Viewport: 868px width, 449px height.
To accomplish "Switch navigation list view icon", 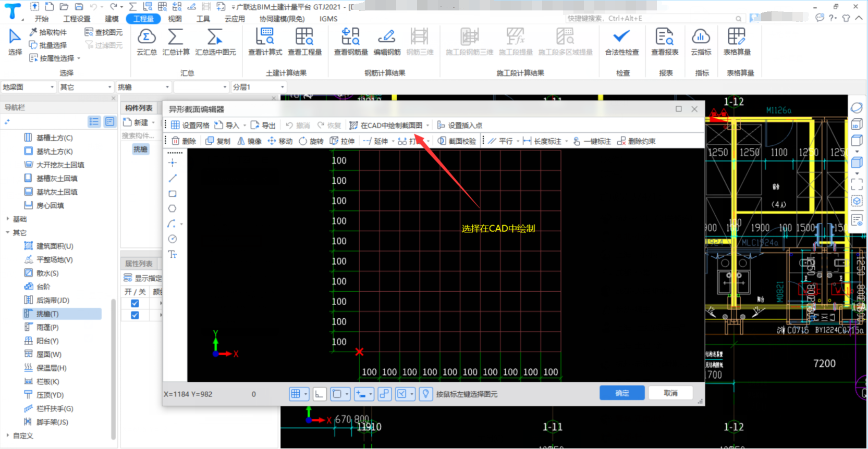I will (x=94, y=121).
